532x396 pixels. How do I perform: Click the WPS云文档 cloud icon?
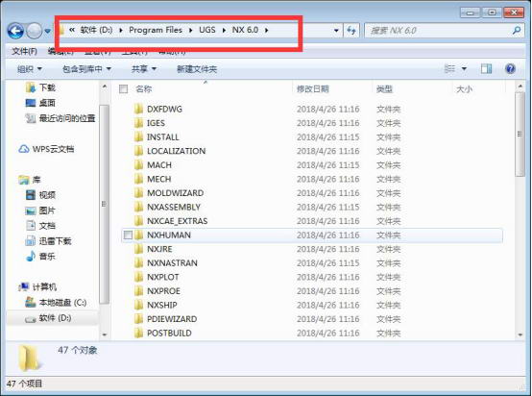[x=24, y=149]
